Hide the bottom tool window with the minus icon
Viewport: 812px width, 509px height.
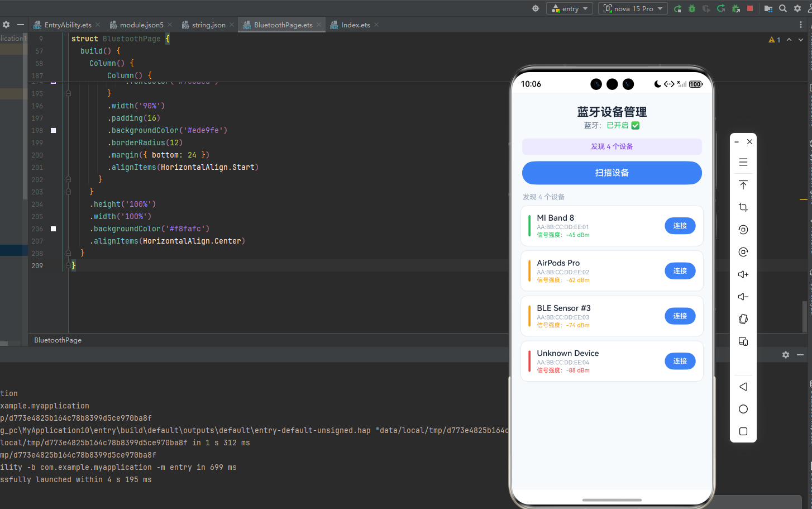[800, 355]
